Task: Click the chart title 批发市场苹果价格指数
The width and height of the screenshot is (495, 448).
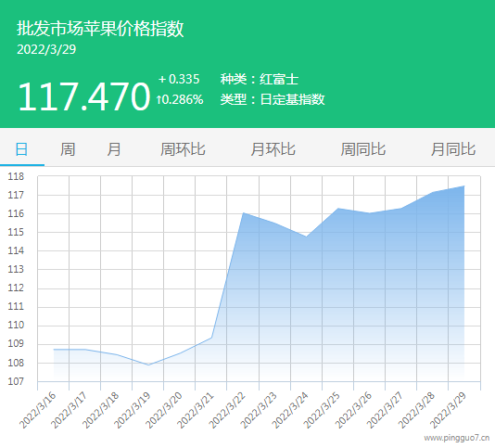Action: coord(100,29)
